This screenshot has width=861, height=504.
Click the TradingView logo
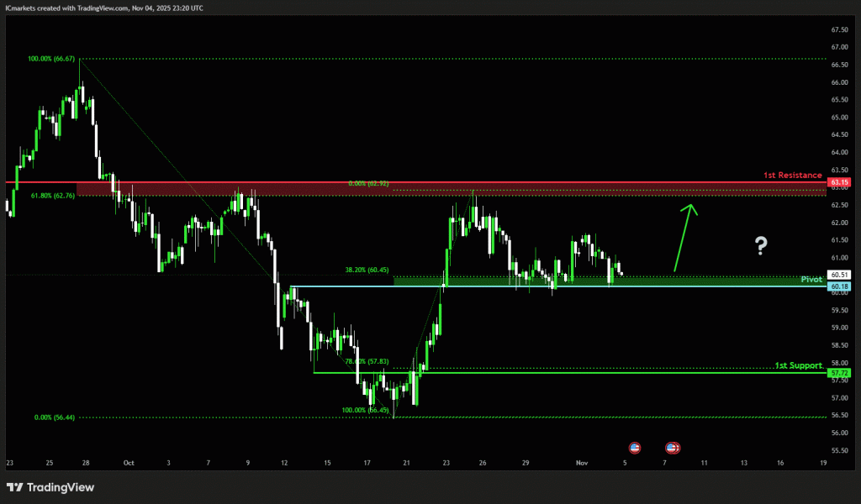click(x=50, y=487)
